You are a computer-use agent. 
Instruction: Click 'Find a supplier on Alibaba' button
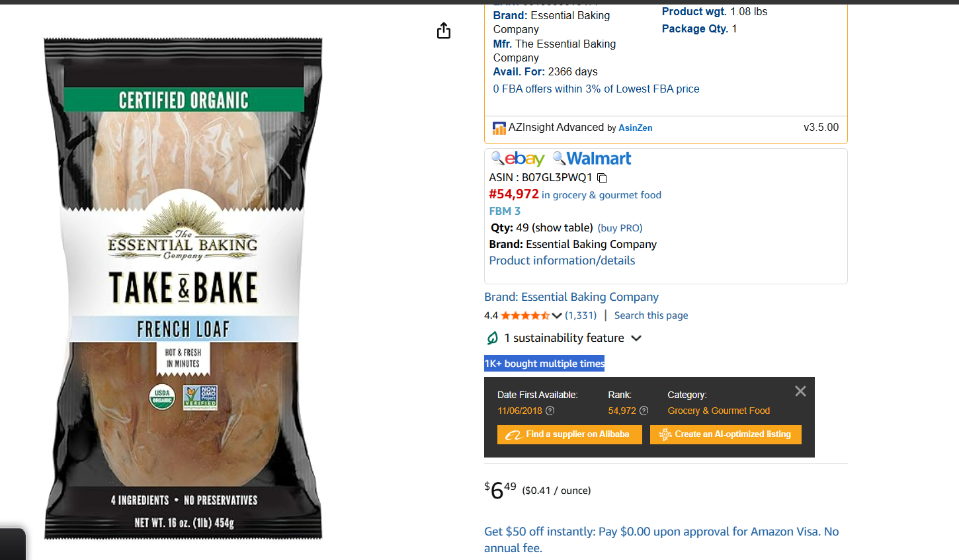569,434
